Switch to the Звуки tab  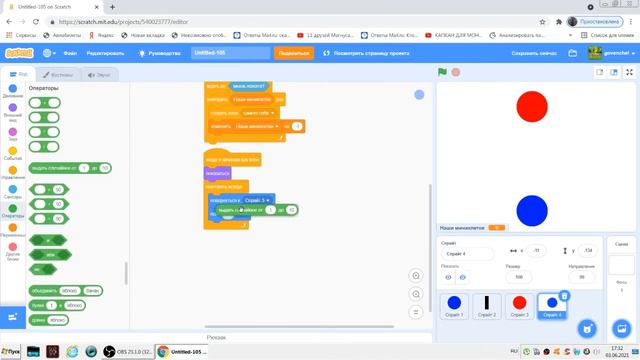tap(99, 75)
